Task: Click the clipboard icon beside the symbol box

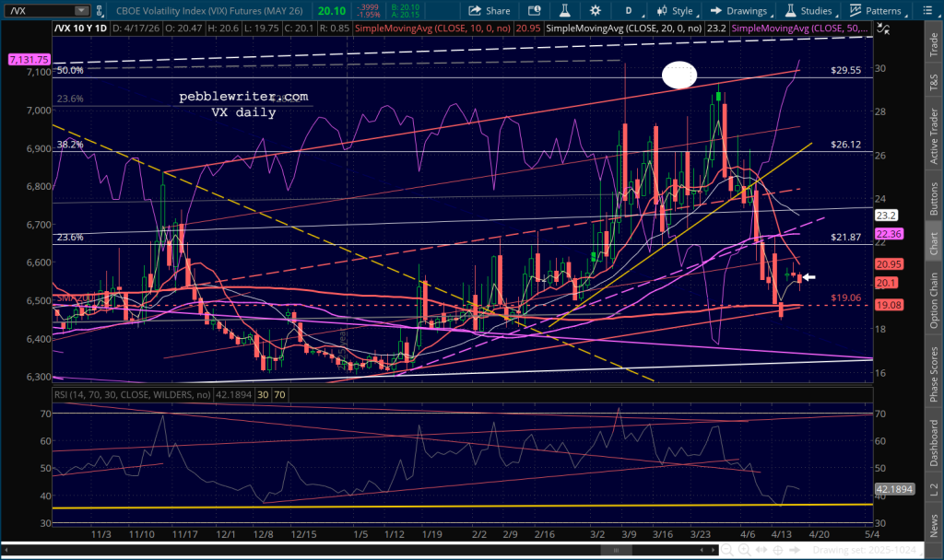Action: point(101,11)
